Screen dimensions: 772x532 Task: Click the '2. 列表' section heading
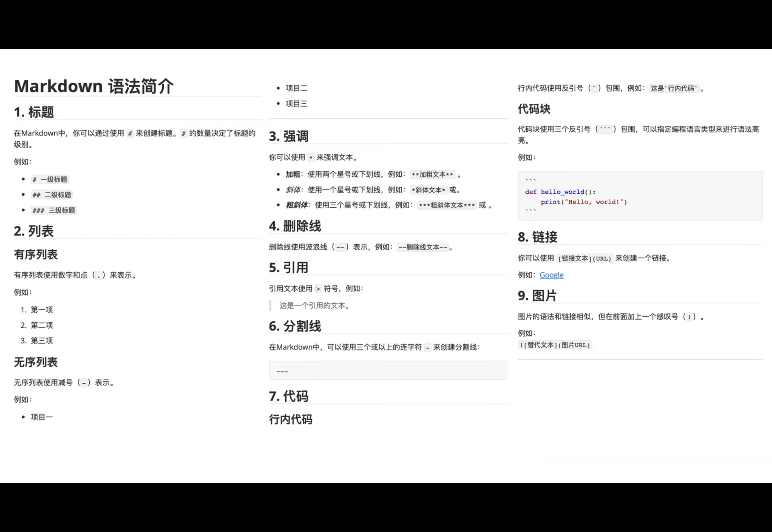(x=34, y=231)
